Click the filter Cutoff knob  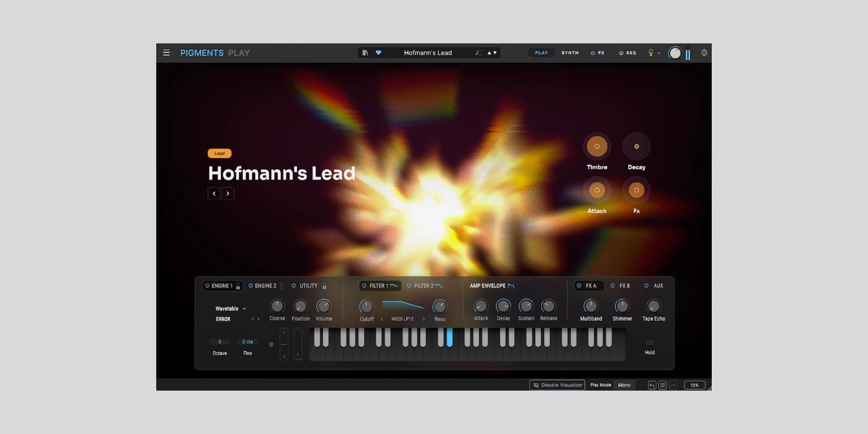coord(366,306)
